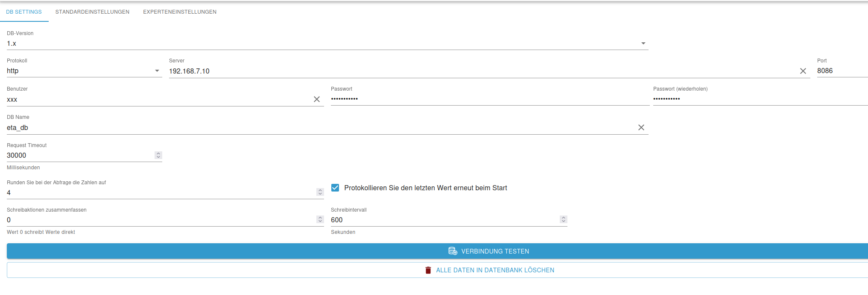Click Alle Daten in Datenbank löschen button

(437, 270)
